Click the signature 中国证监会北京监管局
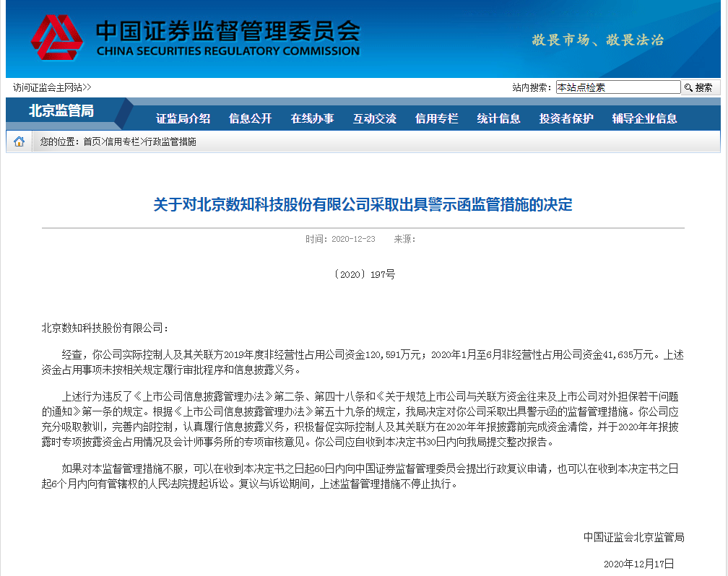This screenshot has width=728, height=576. click(634, 538)
